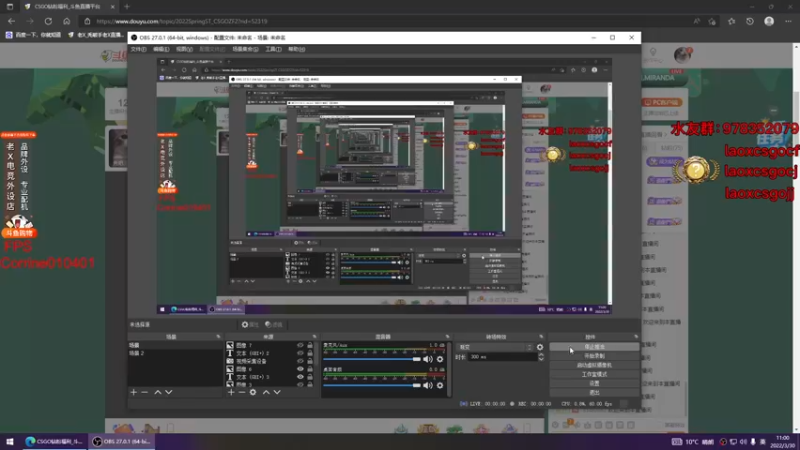Lock the 视频采集设备 source
The image size is (800, 450).
point(310,361)
